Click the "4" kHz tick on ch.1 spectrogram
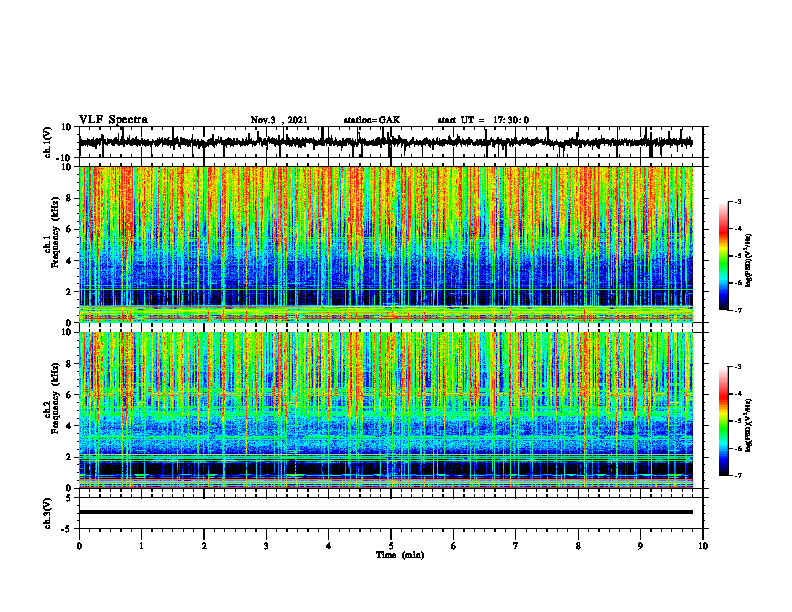Viewport: 792px width, 612px height. [x=69, y=261]
